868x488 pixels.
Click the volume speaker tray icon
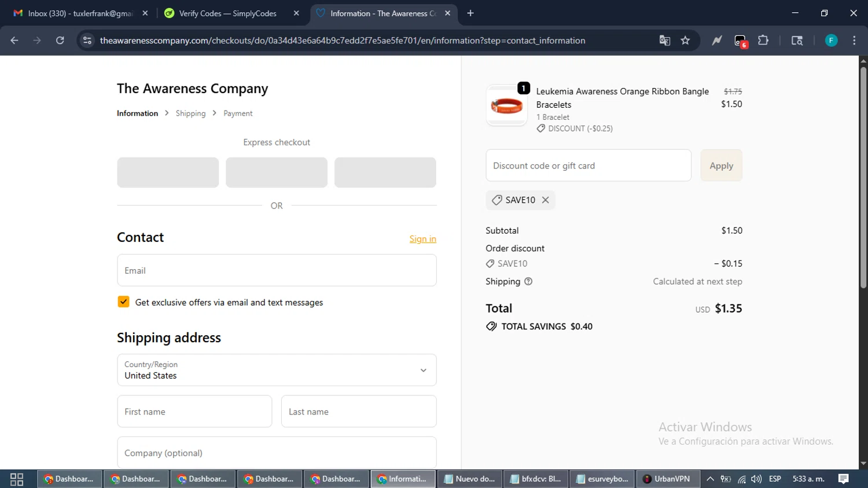(756, 479)
